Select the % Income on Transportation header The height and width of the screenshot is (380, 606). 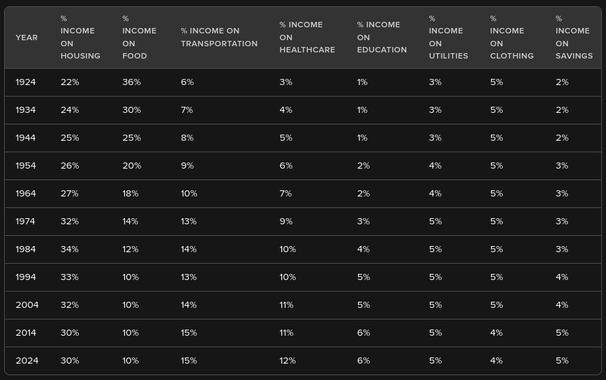219,37
